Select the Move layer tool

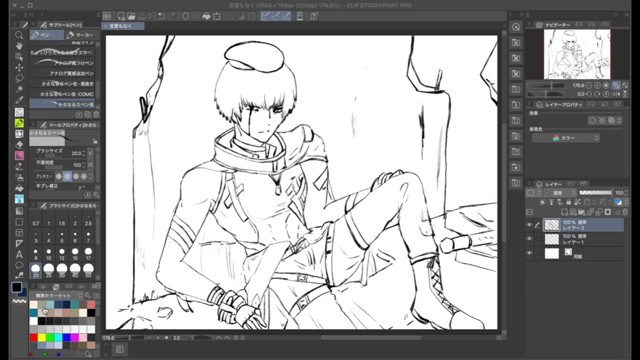[19, 67]
